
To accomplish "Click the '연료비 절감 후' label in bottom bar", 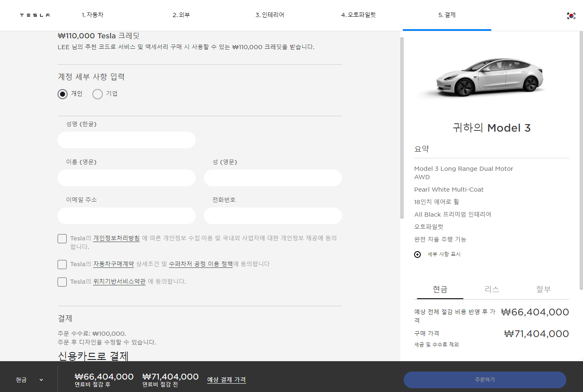I will click(93, 385).
